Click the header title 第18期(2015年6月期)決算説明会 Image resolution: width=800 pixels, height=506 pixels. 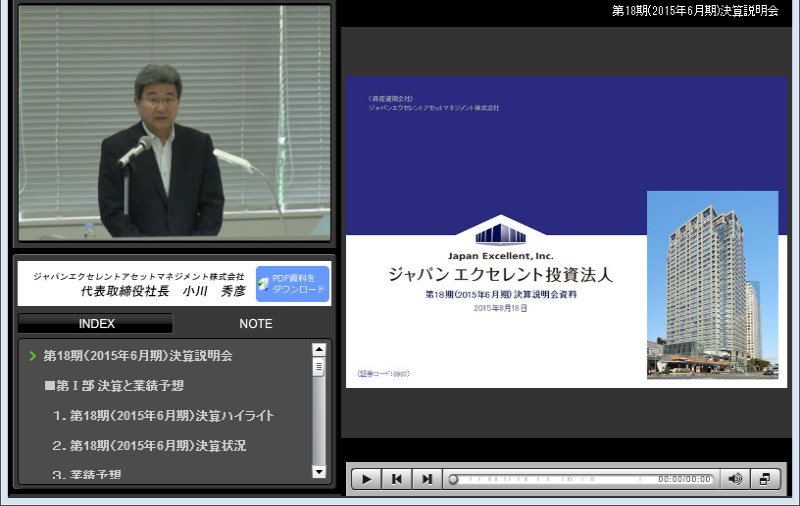[695, 11]
